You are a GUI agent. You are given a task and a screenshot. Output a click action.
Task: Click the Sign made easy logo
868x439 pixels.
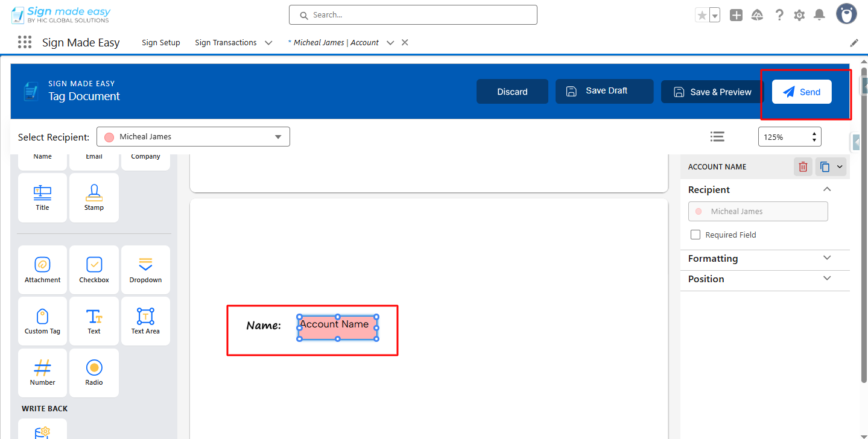(x=61, y=15)
